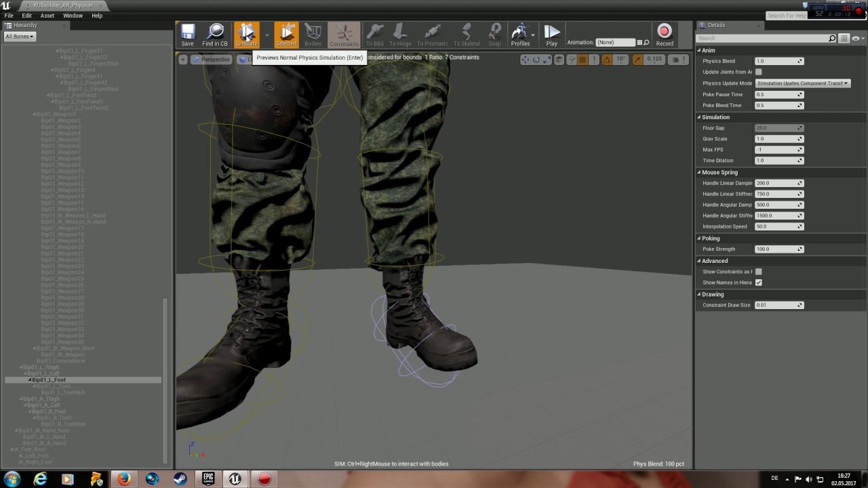868x488 pixels.
Task: Switch to Bodies editing mode
Action: [313, 35]
